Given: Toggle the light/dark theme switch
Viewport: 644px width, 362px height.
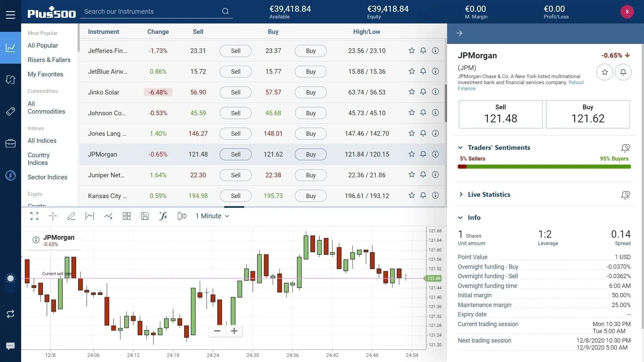Looking at the screenshot, I should [10, 279].
